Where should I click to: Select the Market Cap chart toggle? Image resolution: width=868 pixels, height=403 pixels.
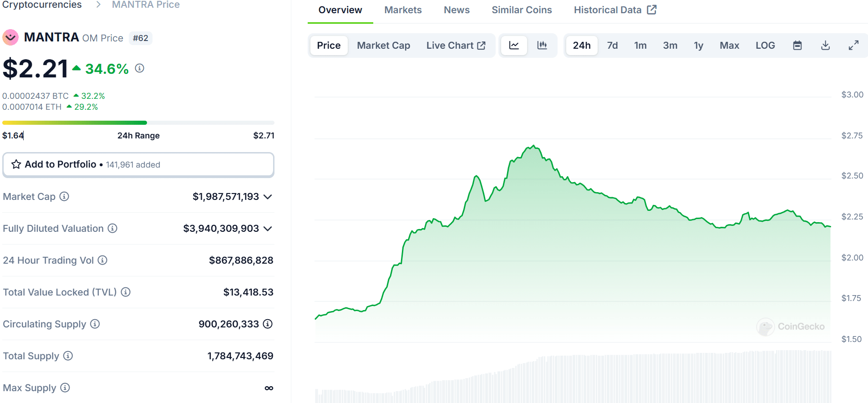383,46
